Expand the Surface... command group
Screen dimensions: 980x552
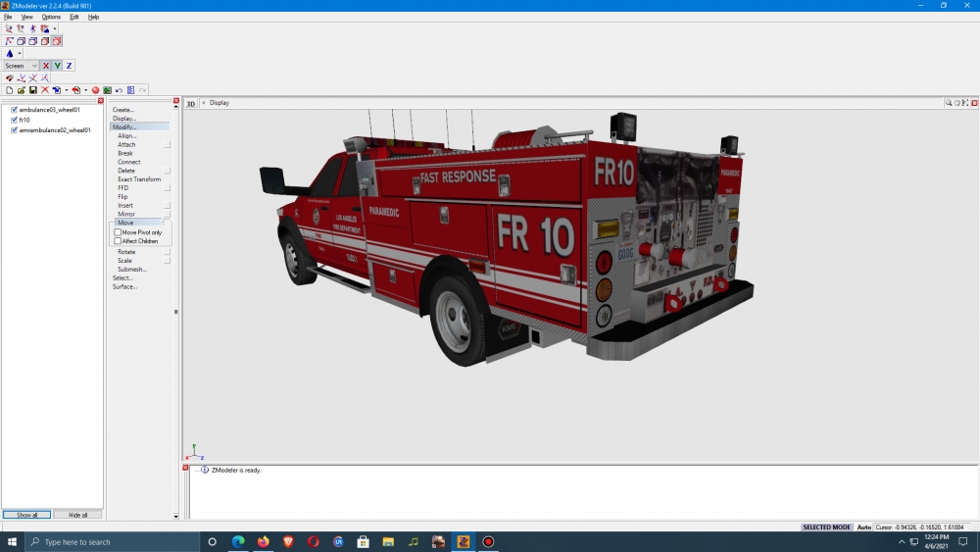coord(125,286)
